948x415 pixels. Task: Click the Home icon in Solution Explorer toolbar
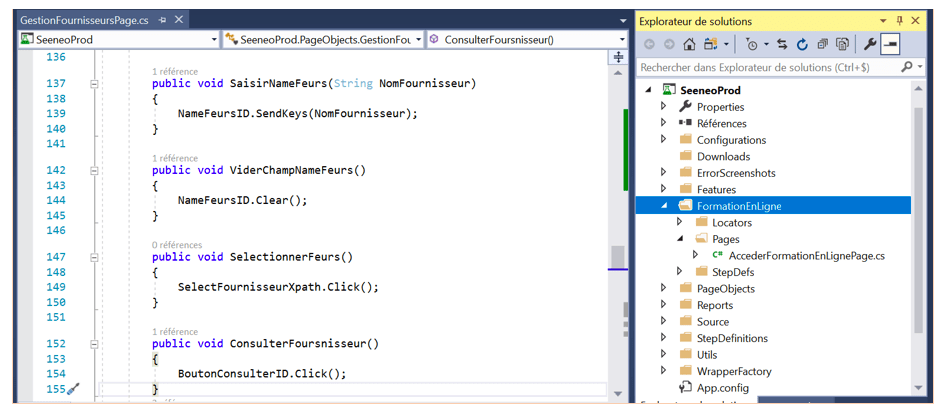[x=688, y=44]
